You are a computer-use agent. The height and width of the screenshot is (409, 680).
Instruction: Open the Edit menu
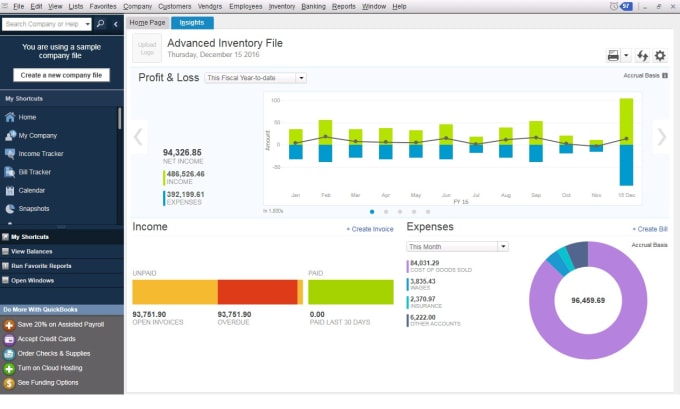[36, 7]
